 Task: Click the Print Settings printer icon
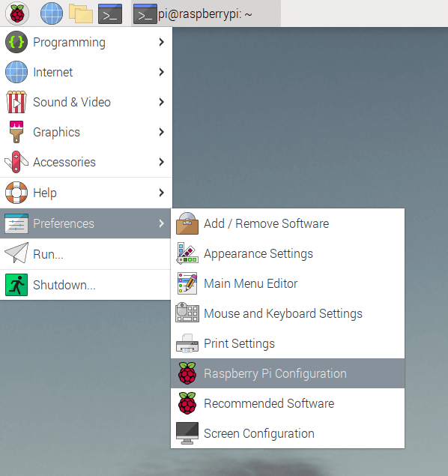187,343
